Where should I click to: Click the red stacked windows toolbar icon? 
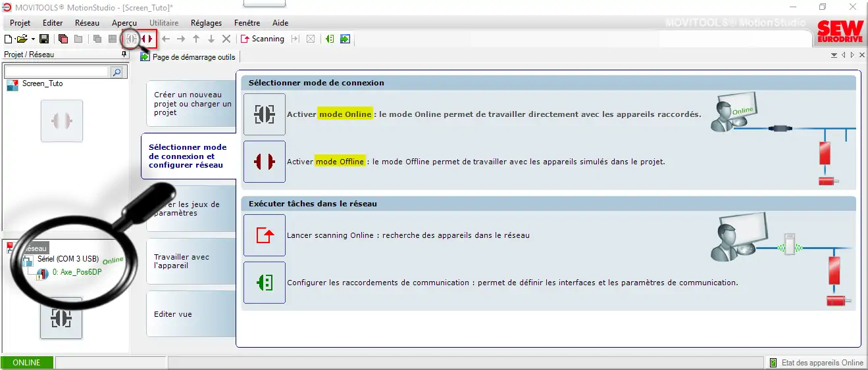click(63, 39)
